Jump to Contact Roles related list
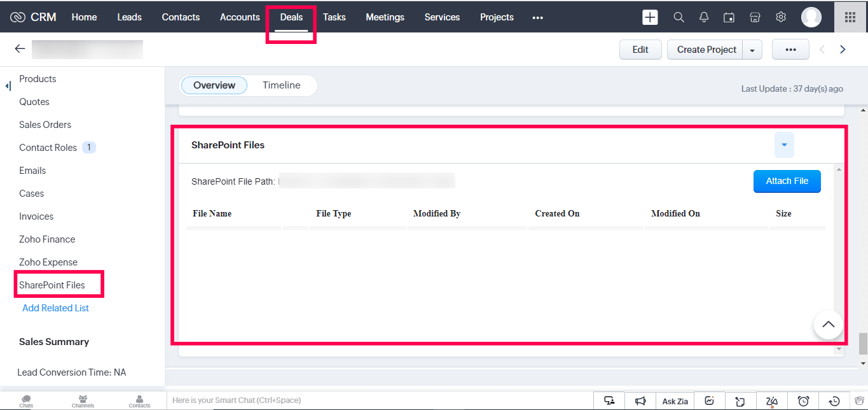The image size is (868, 410). click(x=48, y=148)
